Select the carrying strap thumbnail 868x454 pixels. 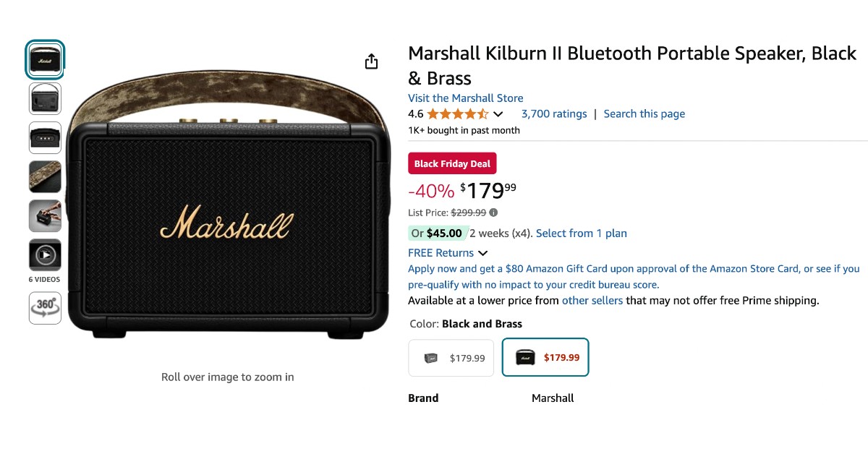tap(45, 176)
